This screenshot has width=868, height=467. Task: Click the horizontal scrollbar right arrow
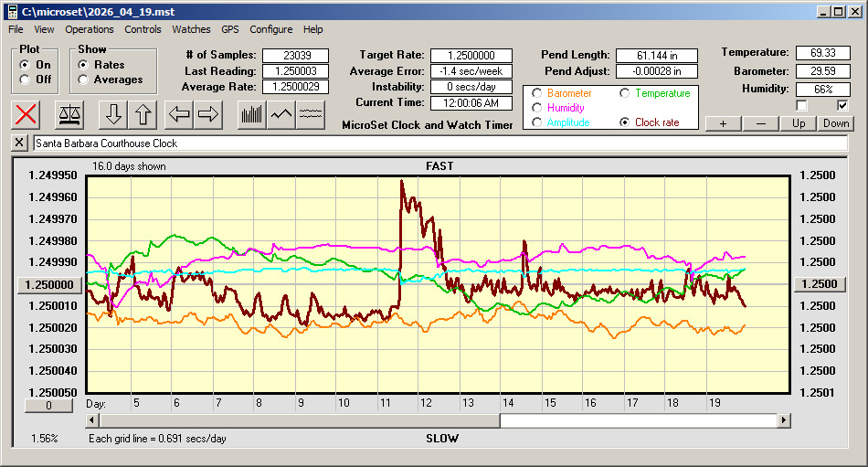point(784,420)
